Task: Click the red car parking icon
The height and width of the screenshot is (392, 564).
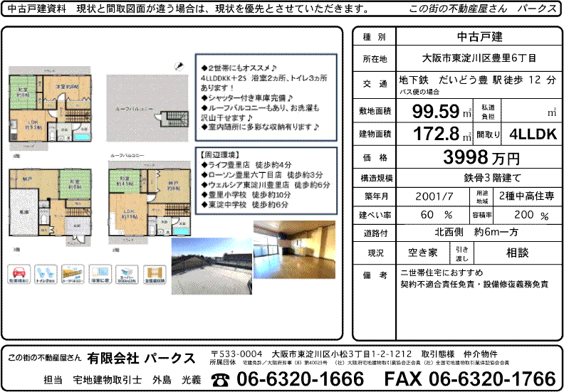Action: point(19,276)
